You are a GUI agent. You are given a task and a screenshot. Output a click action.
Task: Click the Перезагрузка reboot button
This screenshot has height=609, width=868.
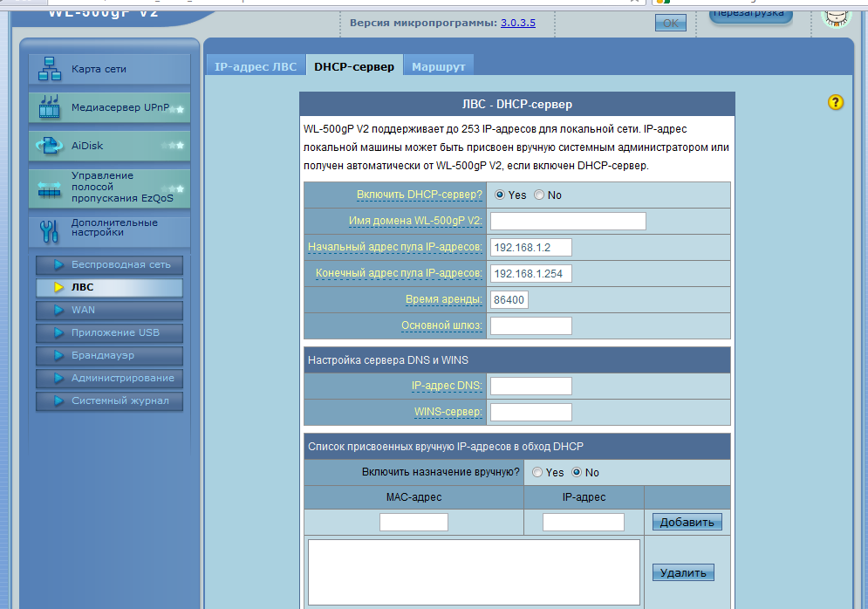[750, 14]
